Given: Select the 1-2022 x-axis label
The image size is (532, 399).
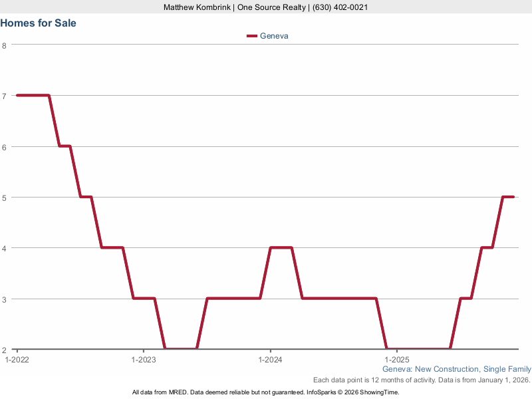Looking at the screenshot, I should click(x=17, y=359).
